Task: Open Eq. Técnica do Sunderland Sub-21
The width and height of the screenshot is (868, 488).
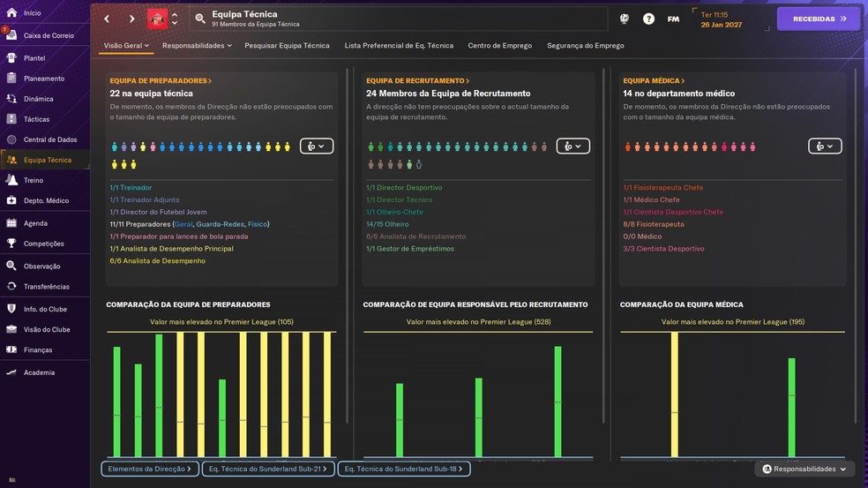Action: 267,469
